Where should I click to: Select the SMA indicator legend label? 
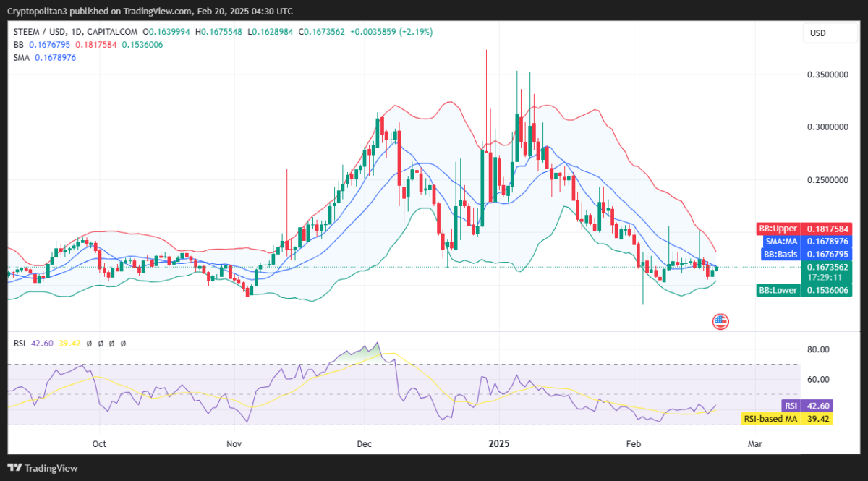[22, 57]
